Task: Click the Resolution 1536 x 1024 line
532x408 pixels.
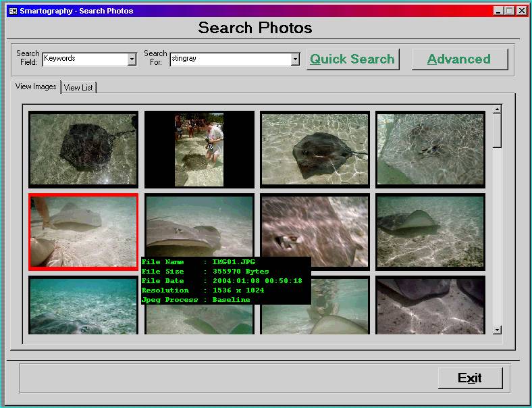Action: pyautogui.click(x=203, y=290)
